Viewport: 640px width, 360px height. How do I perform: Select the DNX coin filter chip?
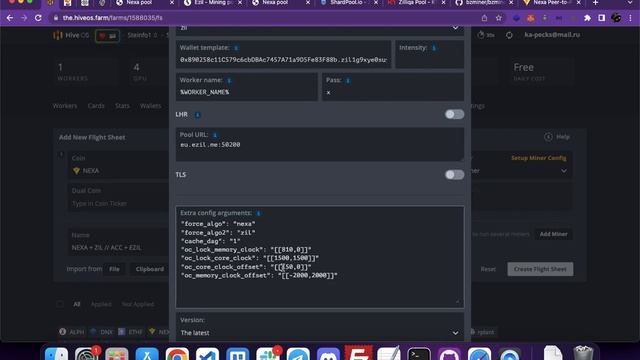102,332
